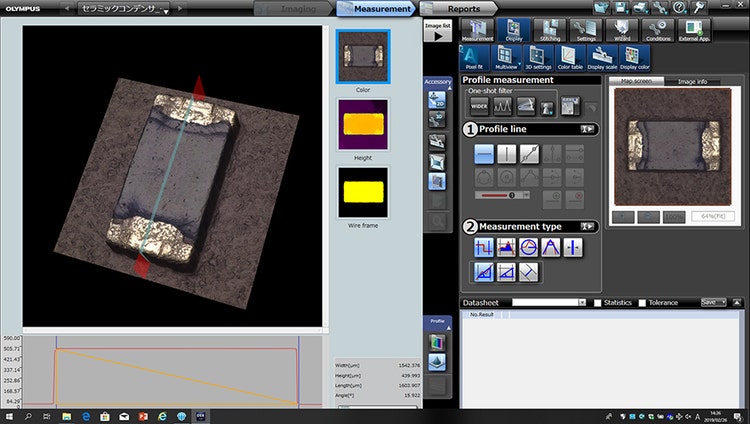This screenshot has height=424, width=750.
Task: Click the Color table icon
Action: (570, 58)
